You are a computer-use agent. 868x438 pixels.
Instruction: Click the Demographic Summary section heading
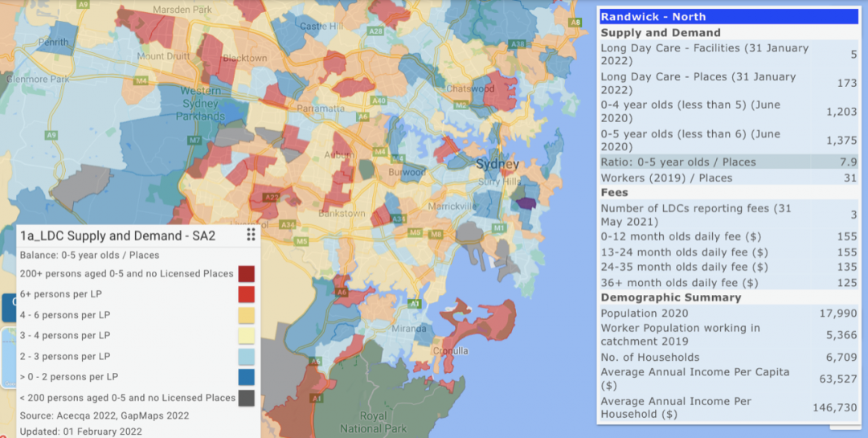point(670,297)
